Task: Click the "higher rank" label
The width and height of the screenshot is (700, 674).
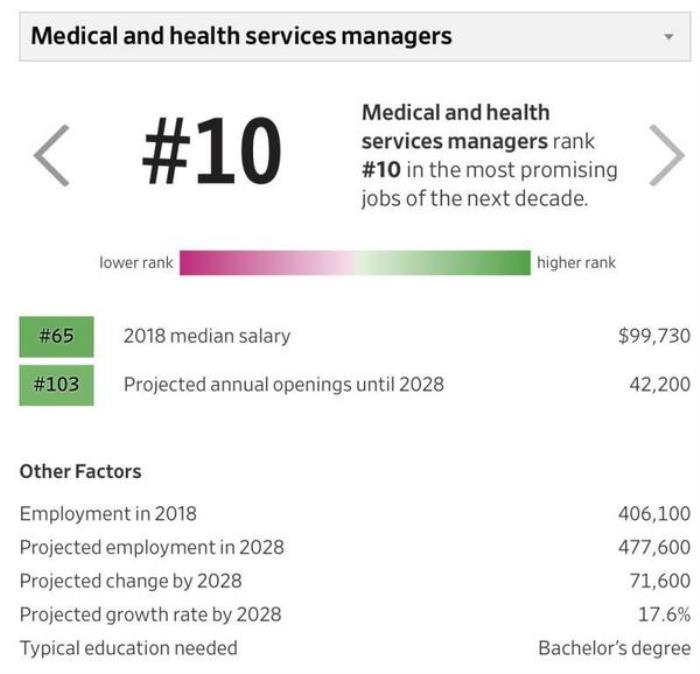Action: 576,263
